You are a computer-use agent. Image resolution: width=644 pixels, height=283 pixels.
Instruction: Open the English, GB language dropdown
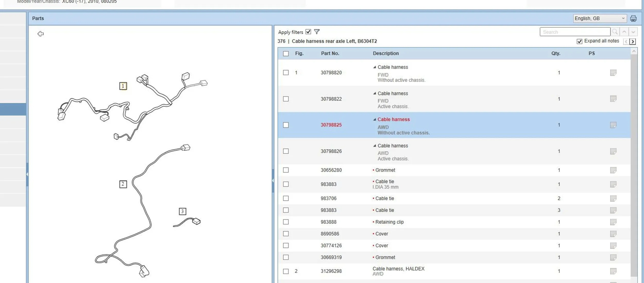599,18
